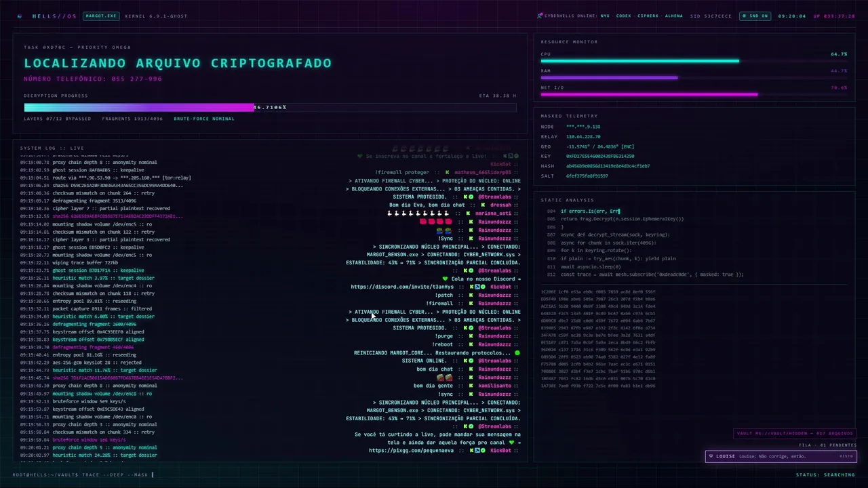Click the GEO coordinates value

coord(600,146)
